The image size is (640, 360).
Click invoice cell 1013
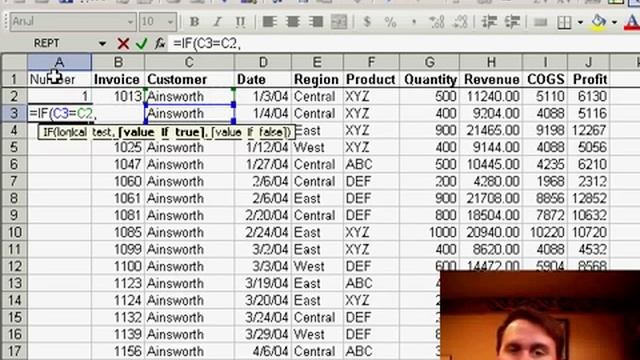point(118,96)
